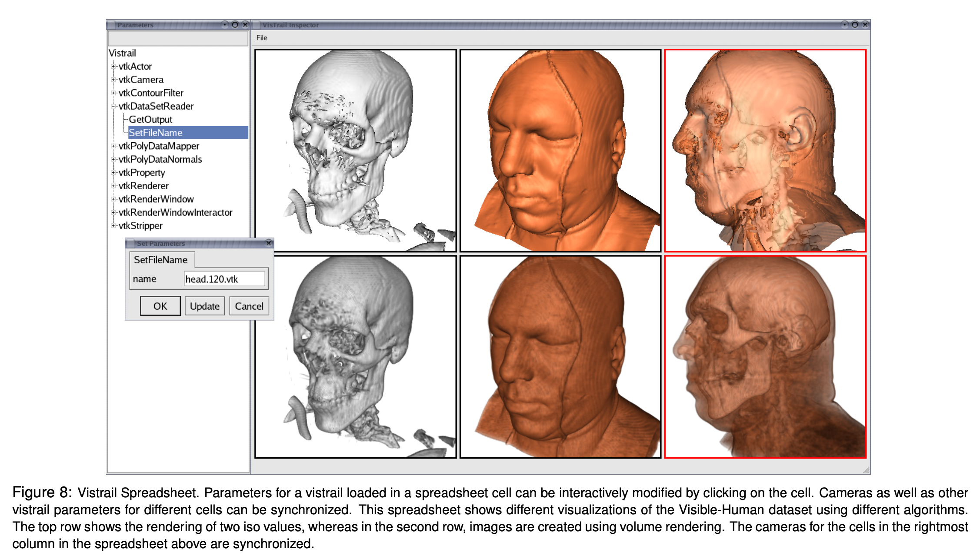This screenshot has height=556, width=980.
Task: Click the VisTrail Inspector window minimize icon
Action: tap(844, 25)
